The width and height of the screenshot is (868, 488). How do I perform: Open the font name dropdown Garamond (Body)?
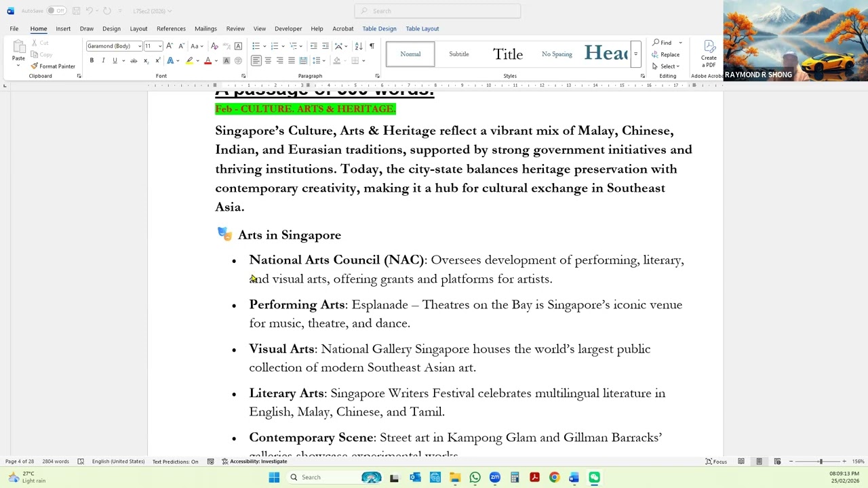click(139, 46)
